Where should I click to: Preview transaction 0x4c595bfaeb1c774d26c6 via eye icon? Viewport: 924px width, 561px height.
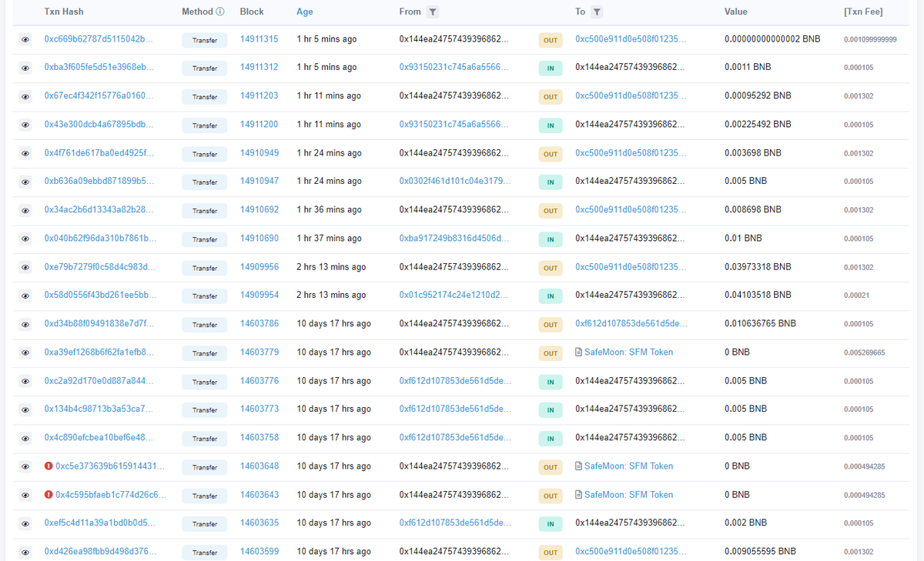click(x=25, y=495)
